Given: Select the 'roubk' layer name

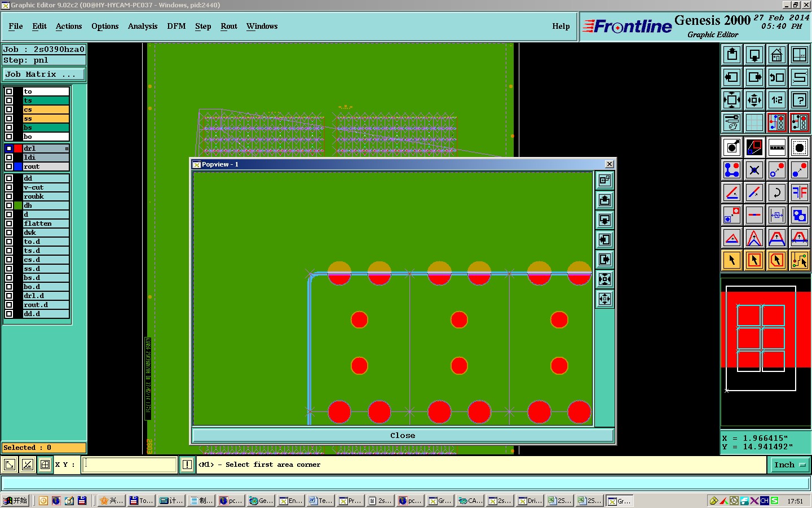Looking at the screenshot, I should pos(46,196).
